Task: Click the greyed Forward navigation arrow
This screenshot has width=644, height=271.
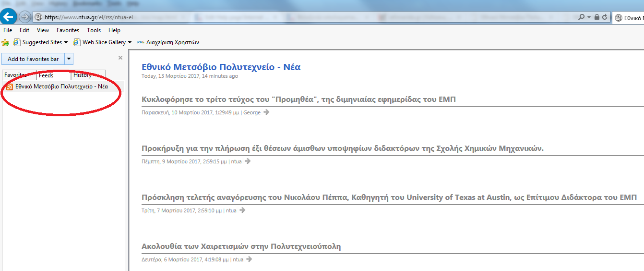Action: [24, 17]
